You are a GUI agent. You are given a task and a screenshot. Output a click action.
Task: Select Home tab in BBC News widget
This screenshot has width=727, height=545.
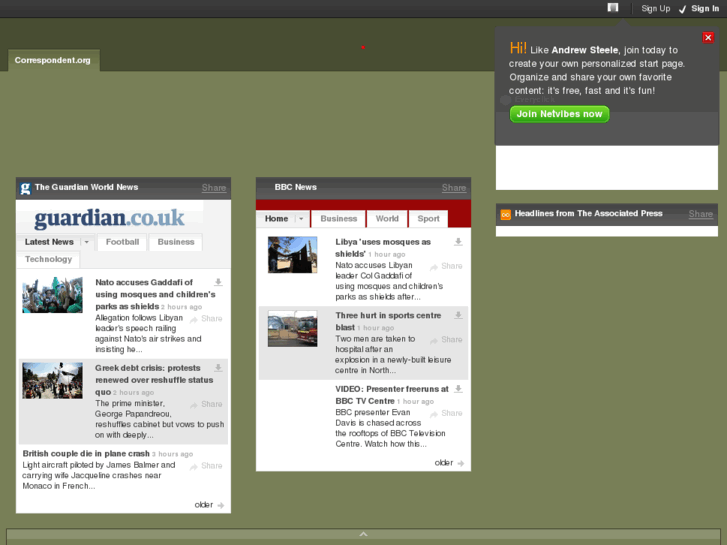pos(276,219)
